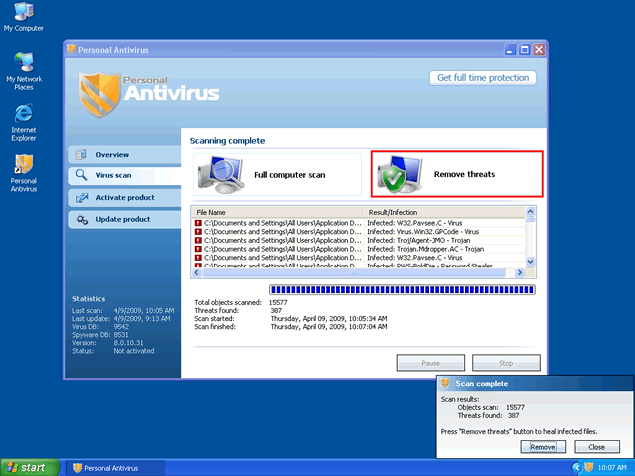Open the Windows Start menu

28,467
